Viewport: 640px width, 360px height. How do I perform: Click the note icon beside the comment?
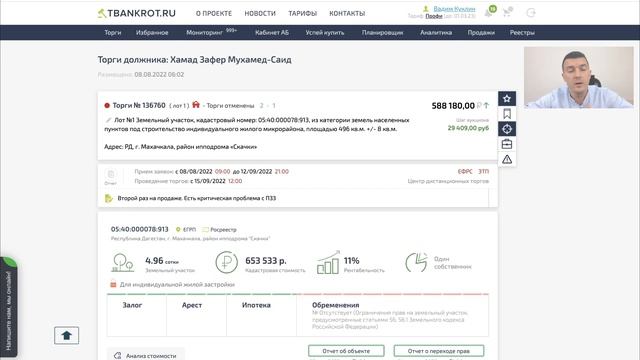pos(109,198)
